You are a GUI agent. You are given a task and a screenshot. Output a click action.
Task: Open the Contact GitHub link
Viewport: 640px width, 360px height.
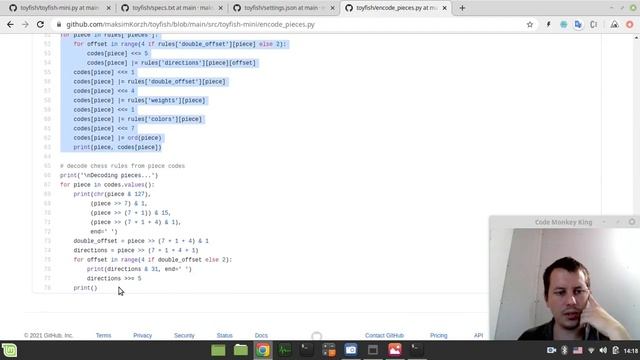click(x=384, y=336)
